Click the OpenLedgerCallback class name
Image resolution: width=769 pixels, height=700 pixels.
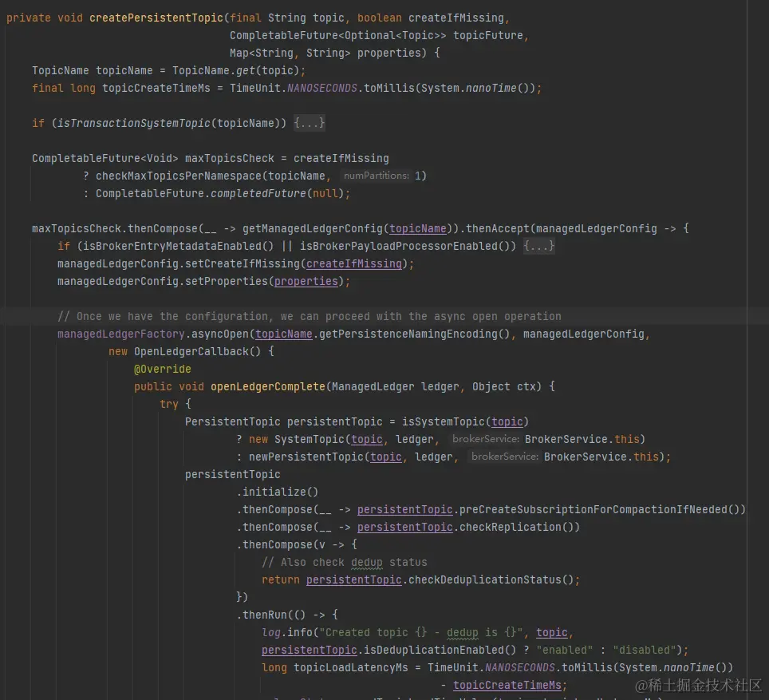tap(191, 352)
